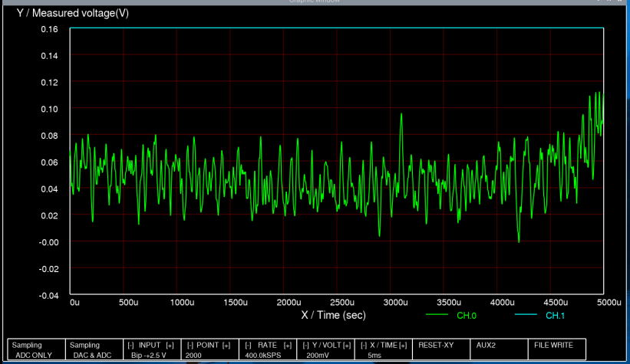
Task: Click the waveform peak near 3000u
Action: click(x=401, y=114)
